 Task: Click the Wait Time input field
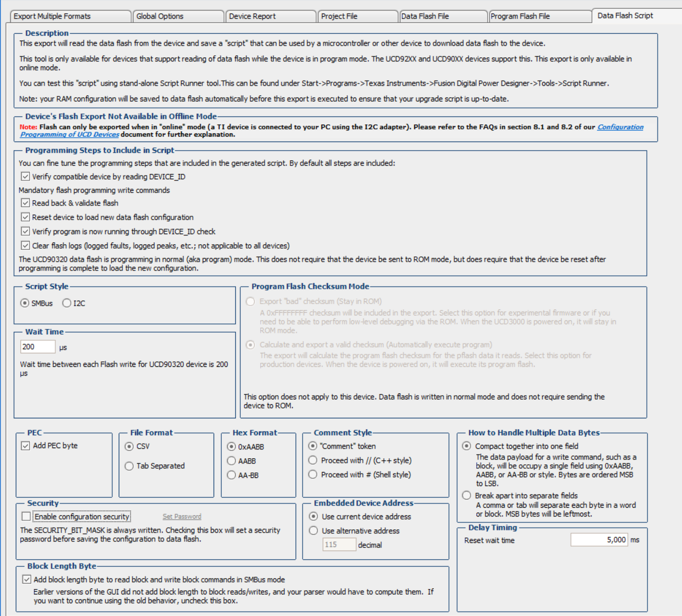(x=37, y=347)
